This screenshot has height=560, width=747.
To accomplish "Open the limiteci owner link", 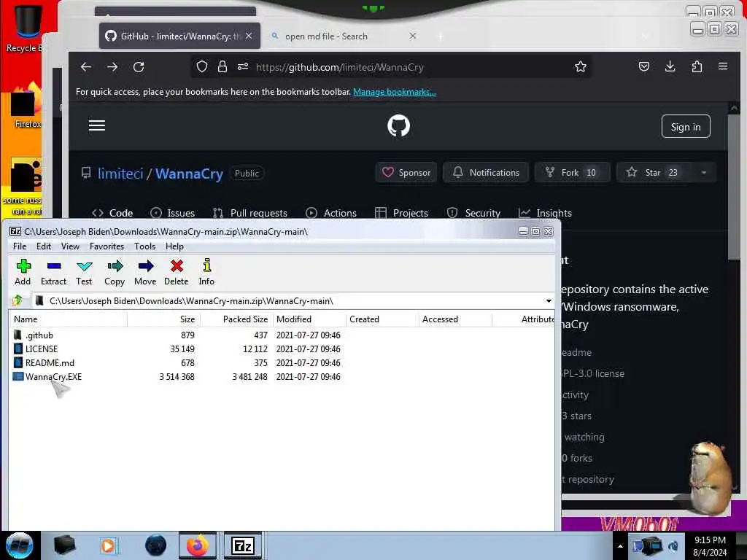I will (120, 174).
